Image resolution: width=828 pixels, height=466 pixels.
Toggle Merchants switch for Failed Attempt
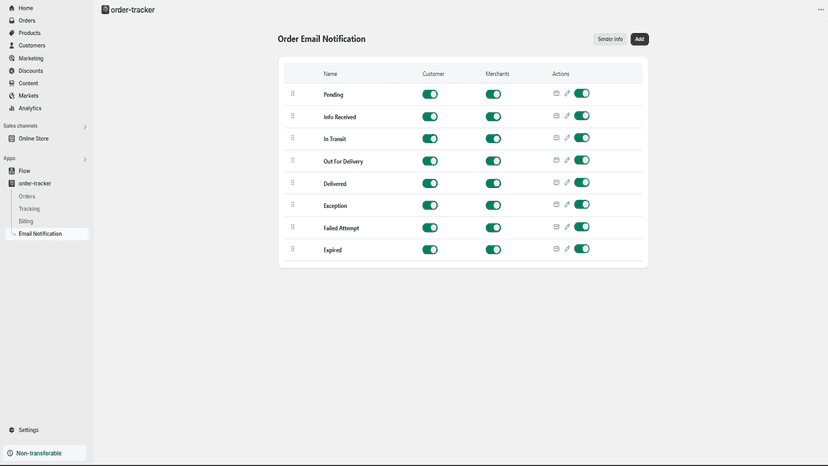(x=493, y=228)
